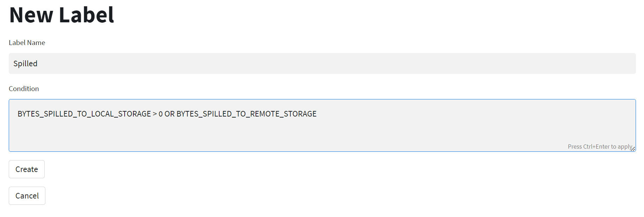Place cursor after REMOTE_STORAGE at text end
Viewport: 644px width, 217px height.
[x=317, y=114]
